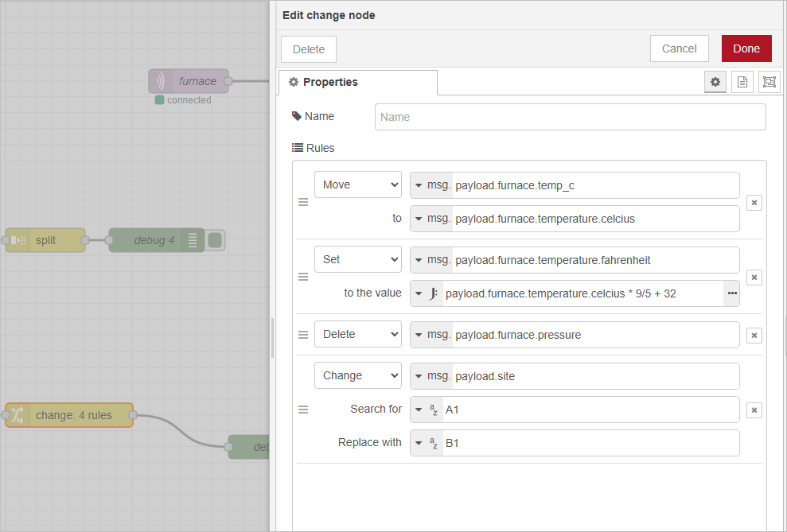This screenshot has width=787, height=532.
Task: Grab the drag handle of the Set rule
Action: coord(303,277)
